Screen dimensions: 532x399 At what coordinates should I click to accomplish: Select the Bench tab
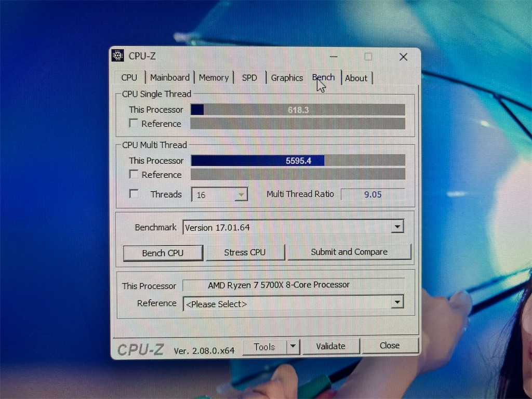[323, 77]
